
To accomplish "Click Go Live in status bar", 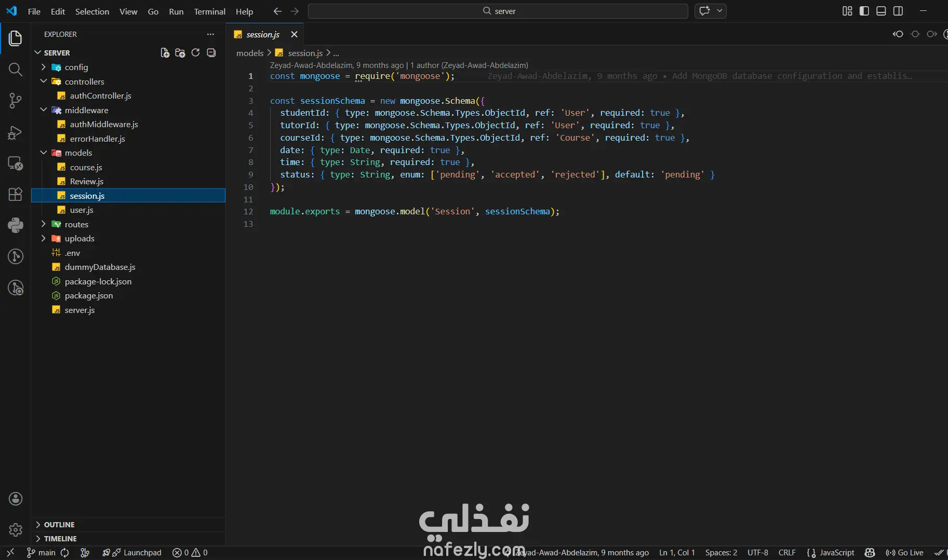I will coord(904,553).
